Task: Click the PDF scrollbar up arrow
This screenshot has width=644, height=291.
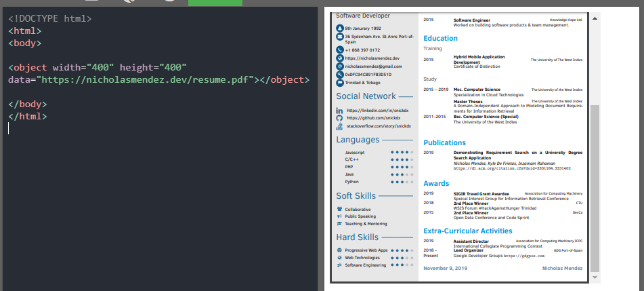Action: point(595,18)
